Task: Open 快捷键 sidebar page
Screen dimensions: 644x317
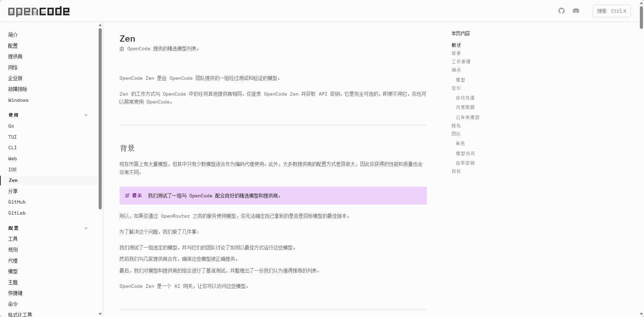Action: (15, 293)
